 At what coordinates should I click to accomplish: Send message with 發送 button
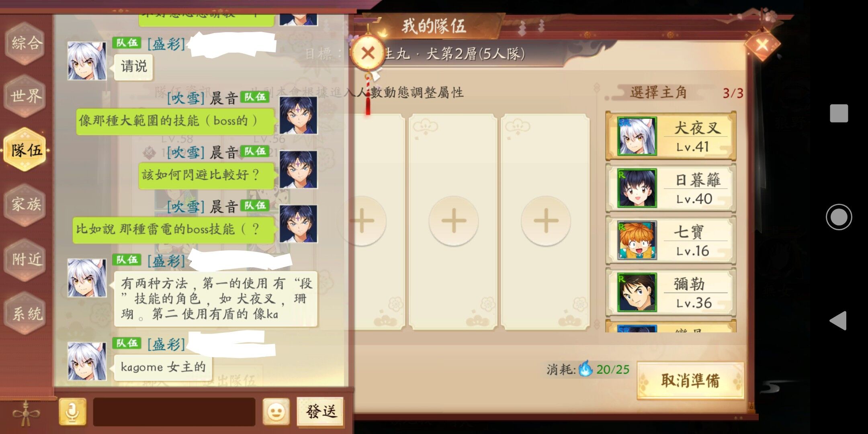click(x=321, y=411)
